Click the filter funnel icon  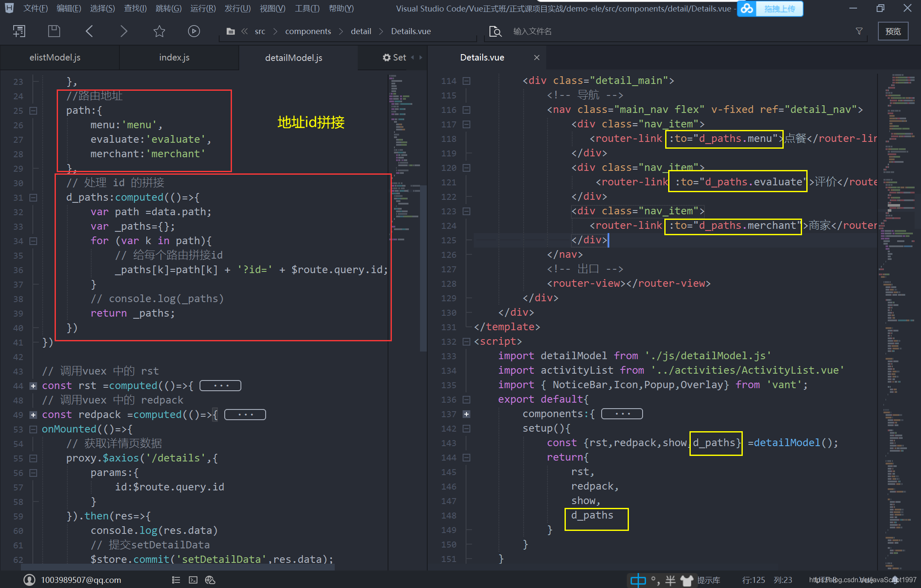859,31
